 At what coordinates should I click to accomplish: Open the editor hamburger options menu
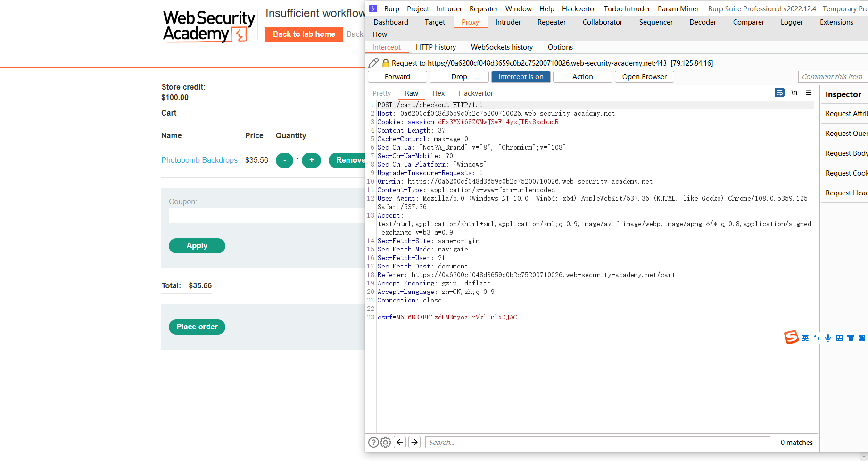809,92
